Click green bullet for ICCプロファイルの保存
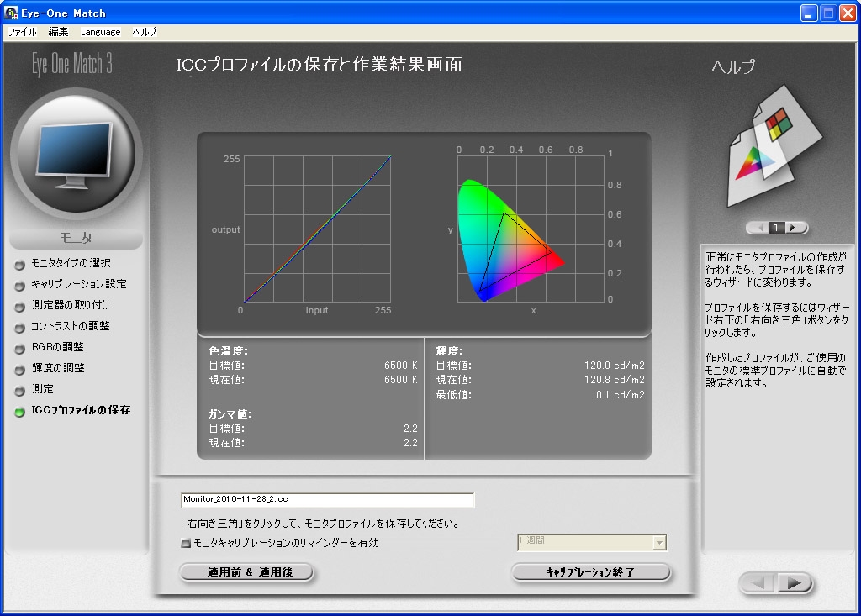 [x=20, y=411]
